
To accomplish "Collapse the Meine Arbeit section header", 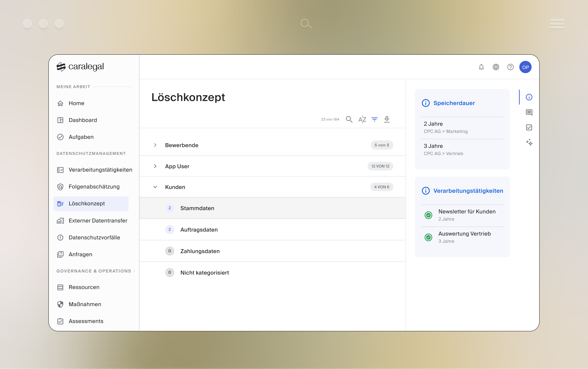I will pos(73,87).
